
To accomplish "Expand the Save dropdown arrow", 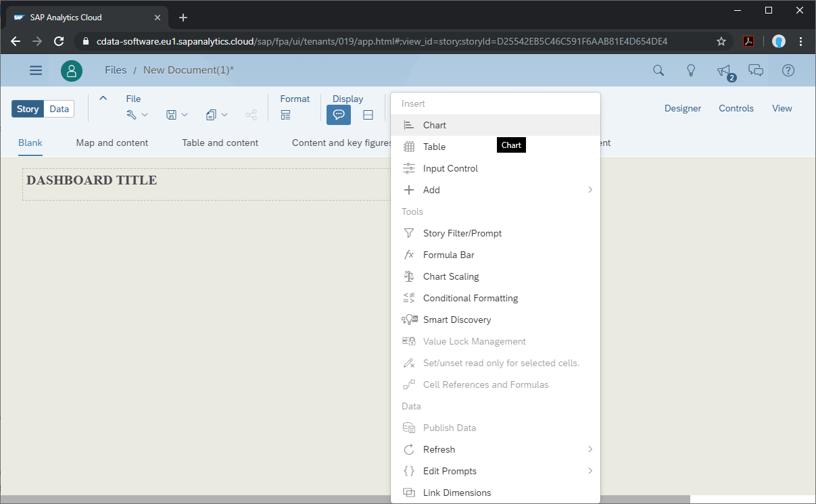I will (185, 116).
